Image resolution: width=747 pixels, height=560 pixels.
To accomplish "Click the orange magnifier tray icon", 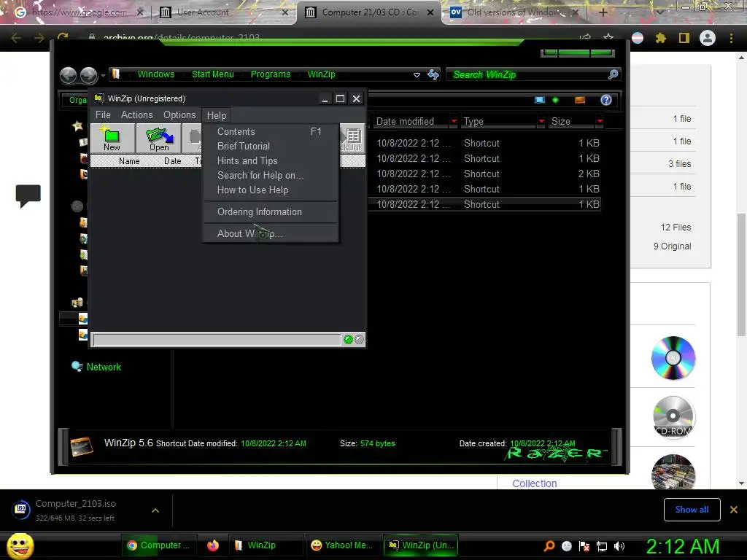I will click(549, 546).
